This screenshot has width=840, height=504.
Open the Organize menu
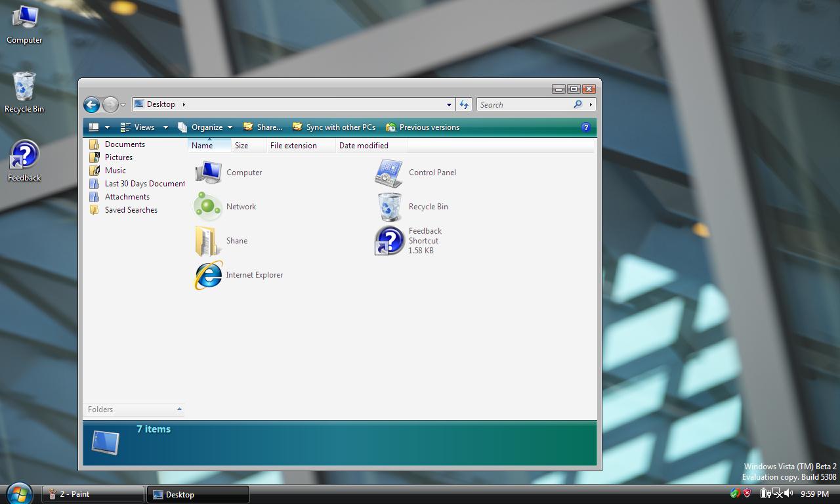click(201, 127)
